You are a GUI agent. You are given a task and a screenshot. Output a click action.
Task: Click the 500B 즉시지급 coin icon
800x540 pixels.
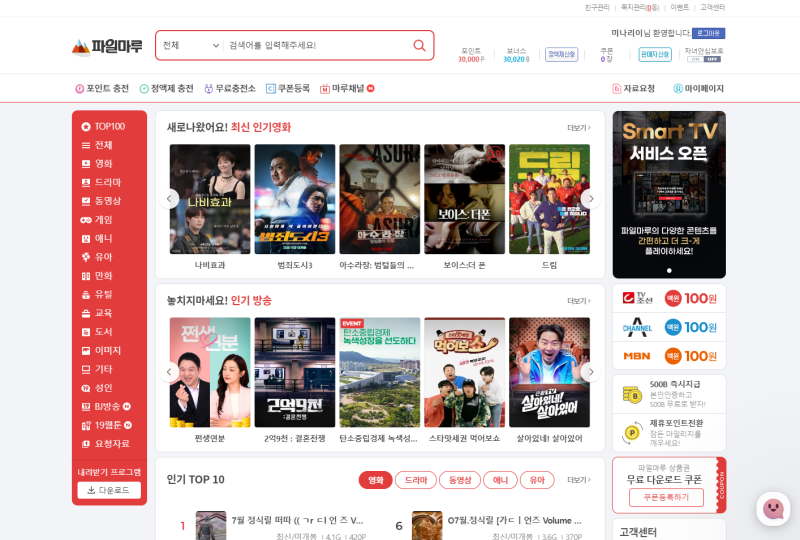tap(632, 395)
